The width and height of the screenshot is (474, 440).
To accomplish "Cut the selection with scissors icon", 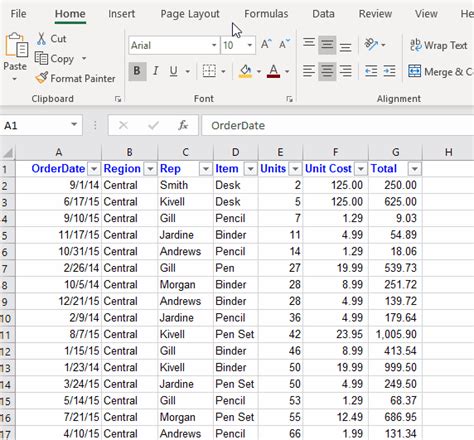I will [x=41, y=39].
